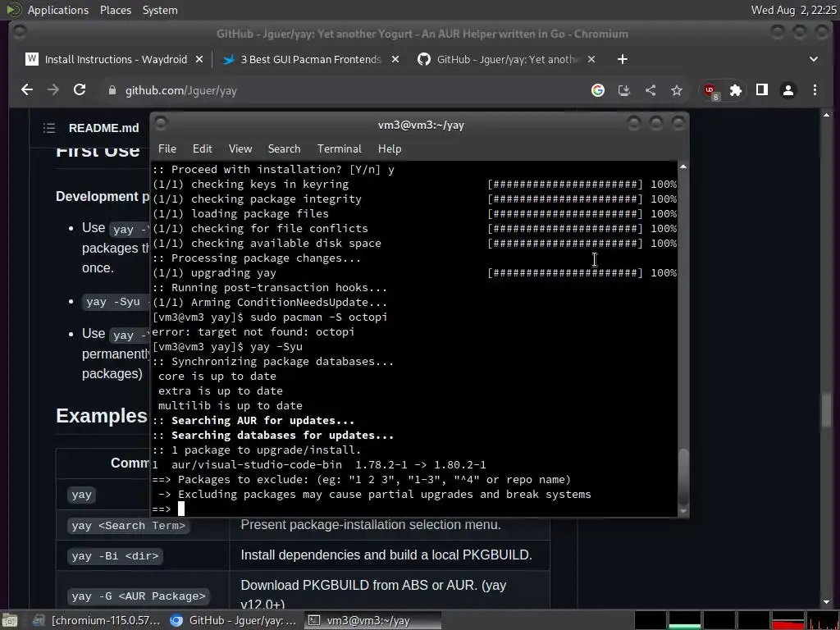Click the clock Wed Aug 2, 22:25
Viewport: 840px width, 630px height.
(793, 10)
